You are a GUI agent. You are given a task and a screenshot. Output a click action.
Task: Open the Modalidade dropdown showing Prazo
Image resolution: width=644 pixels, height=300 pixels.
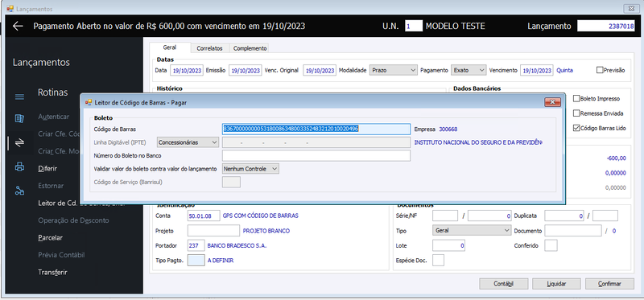click(x=394, y=70)
